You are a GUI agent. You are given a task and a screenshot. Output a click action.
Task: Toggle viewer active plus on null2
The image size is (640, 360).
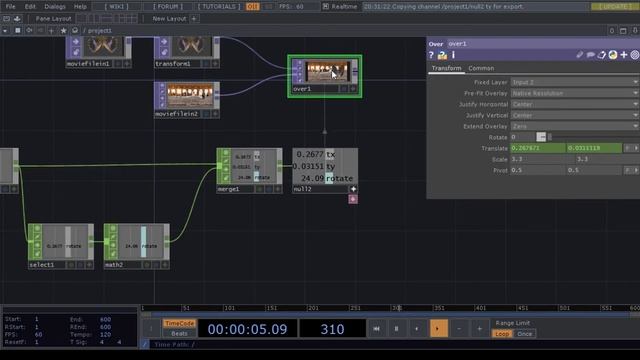353,189
